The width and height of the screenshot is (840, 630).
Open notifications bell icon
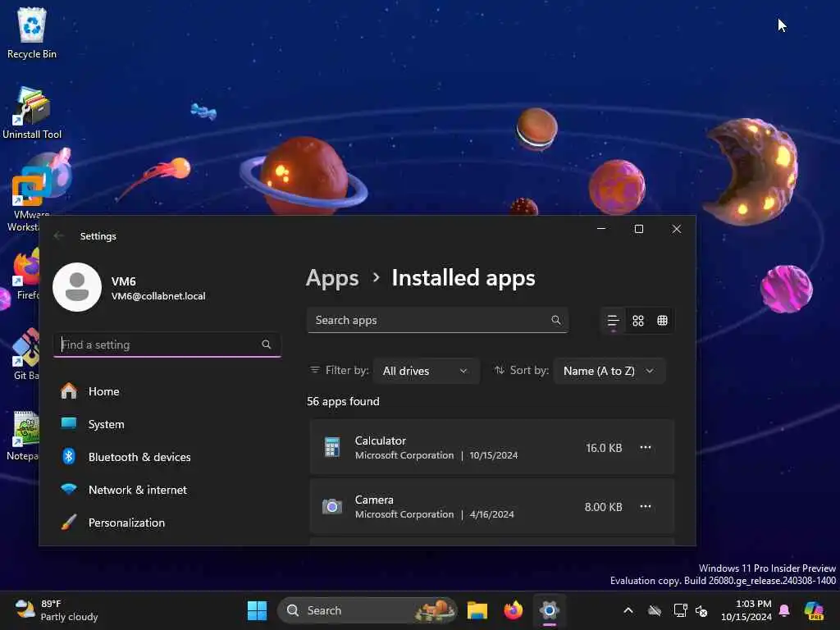[784, 610]
